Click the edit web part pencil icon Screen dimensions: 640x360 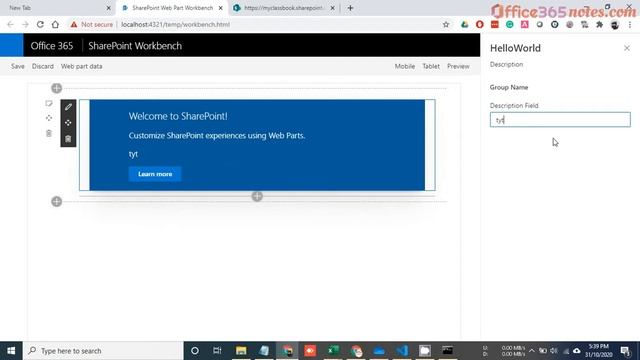pos(68,107)
